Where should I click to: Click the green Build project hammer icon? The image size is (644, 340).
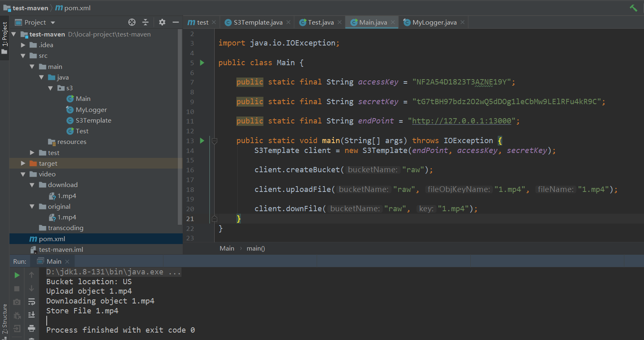[633, 8]
